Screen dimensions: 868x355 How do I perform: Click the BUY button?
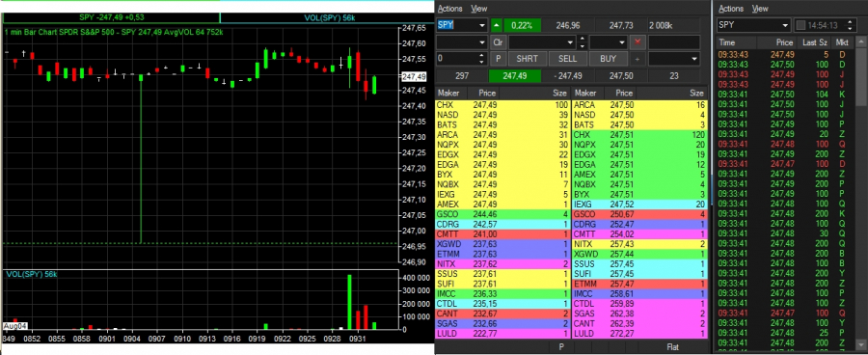pos(608,59)
